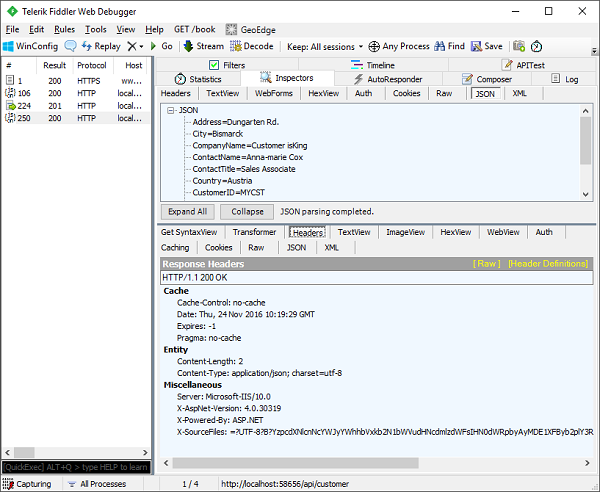This screenshot has width=600, height=492.
Task: Click the GeoEdge menu icon
Action: [x=231, y=29]
